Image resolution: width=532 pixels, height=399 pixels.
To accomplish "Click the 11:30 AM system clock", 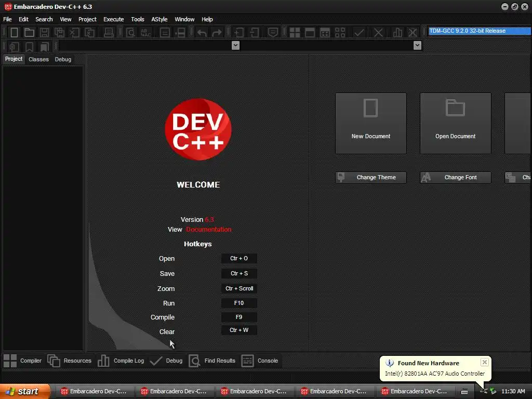I will (513, 391).
